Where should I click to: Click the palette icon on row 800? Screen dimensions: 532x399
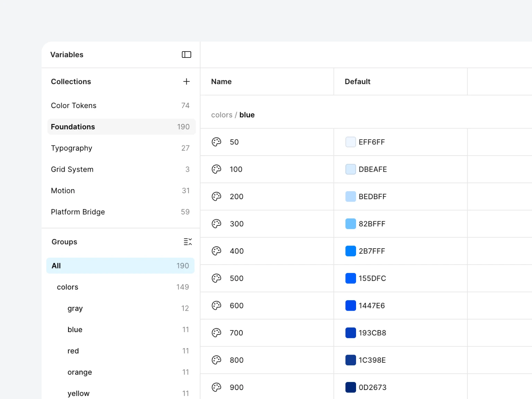(x=216, y=360)
